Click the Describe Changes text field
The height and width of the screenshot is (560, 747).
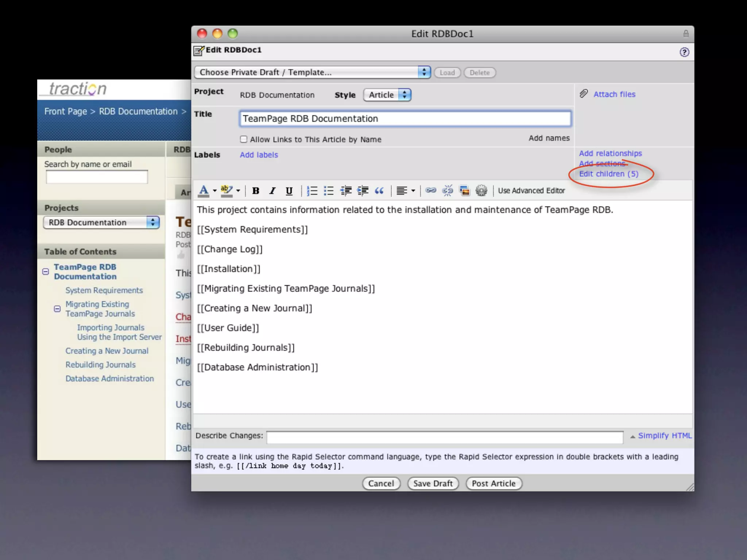coord(445,437)
